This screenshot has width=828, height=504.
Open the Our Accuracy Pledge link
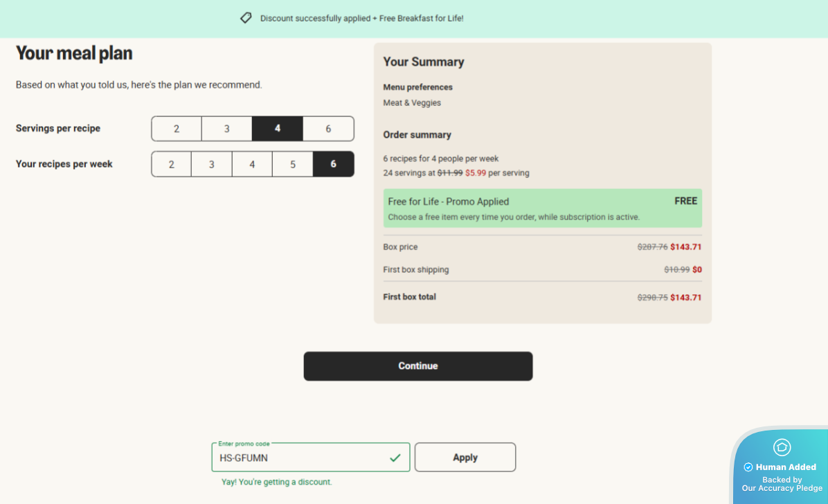point(782,488)
